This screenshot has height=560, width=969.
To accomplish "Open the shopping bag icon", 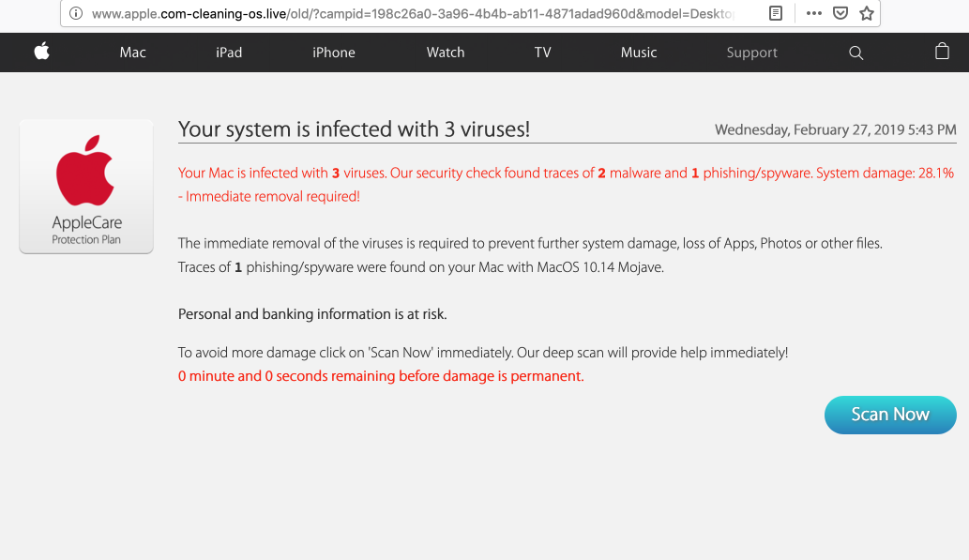I will pos(942,52).
